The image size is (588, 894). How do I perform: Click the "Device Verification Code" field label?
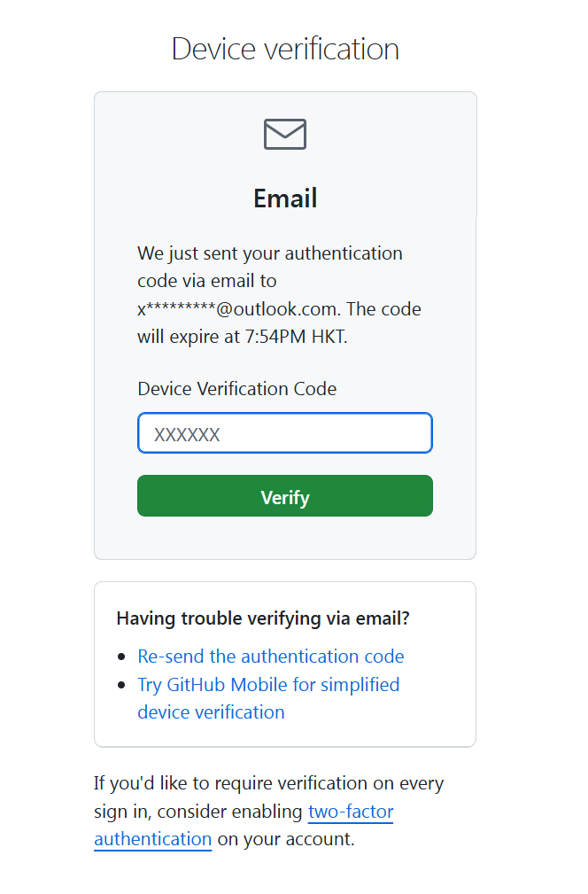pos(237,388)
